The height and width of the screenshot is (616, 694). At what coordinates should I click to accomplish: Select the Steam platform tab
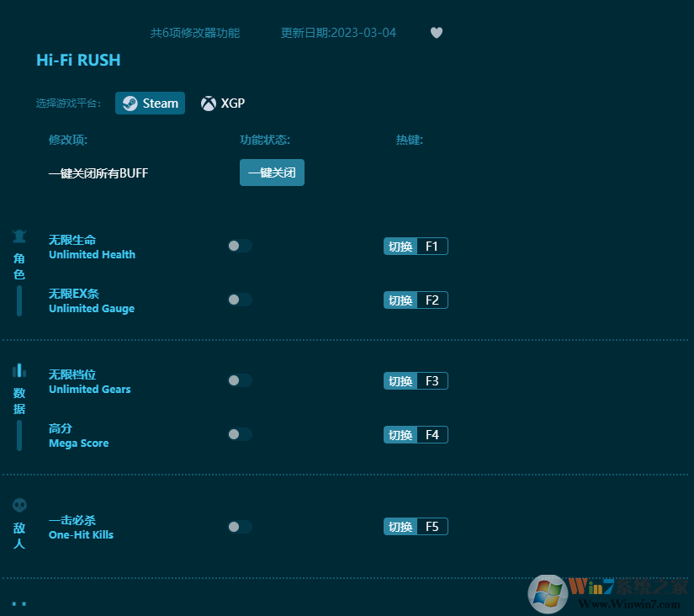click(x=150, y=104)
